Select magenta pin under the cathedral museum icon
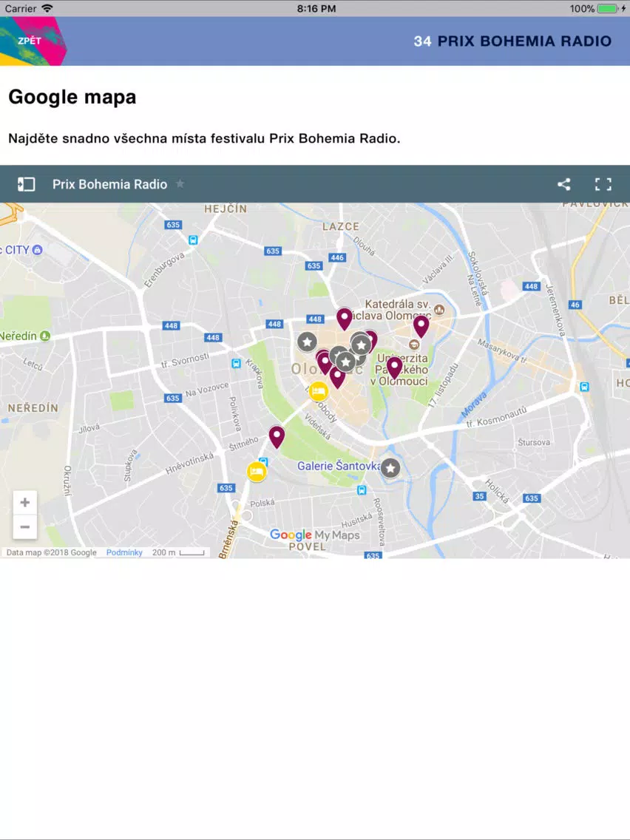This screenshot has height=840, width=630. [x=421, y=326]
